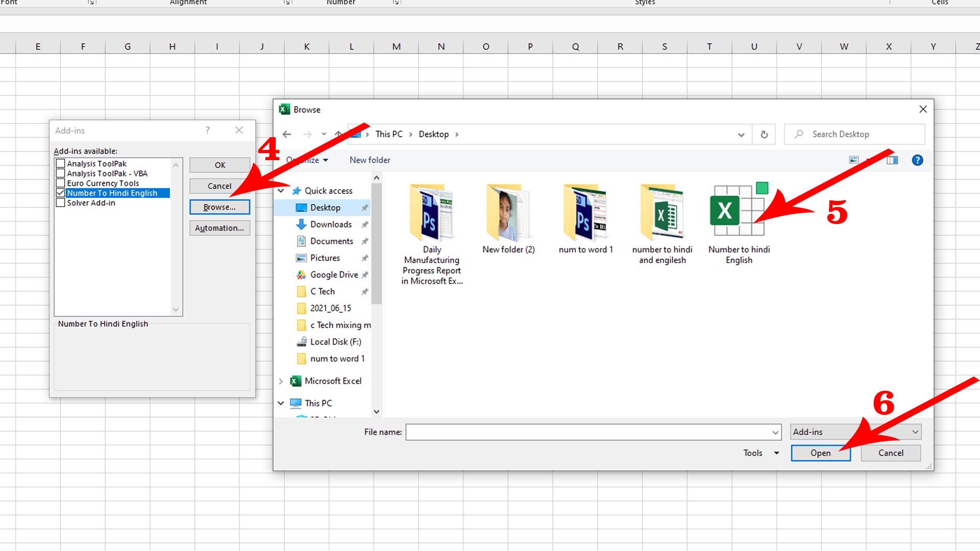Click the back navigation arrow
The width and height of the screenshot is (980, 551).
(286, 134)
